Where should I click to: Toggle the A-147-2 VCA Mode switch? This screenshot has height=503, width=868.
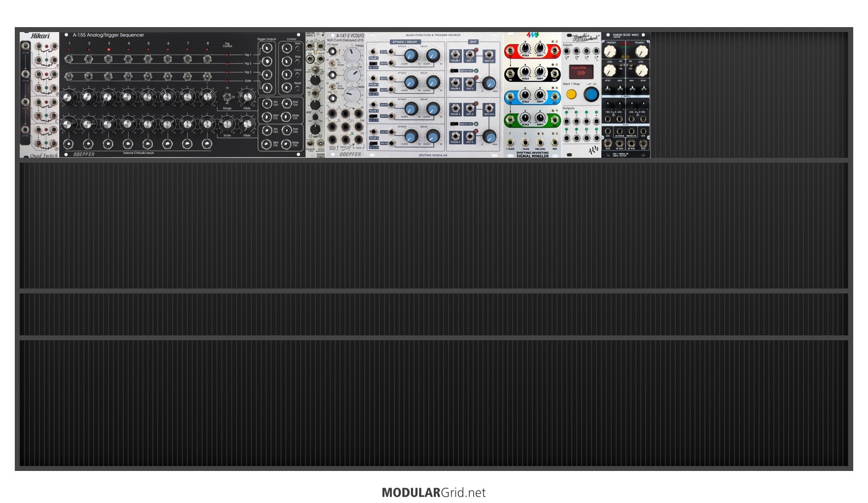coord(333,87)
